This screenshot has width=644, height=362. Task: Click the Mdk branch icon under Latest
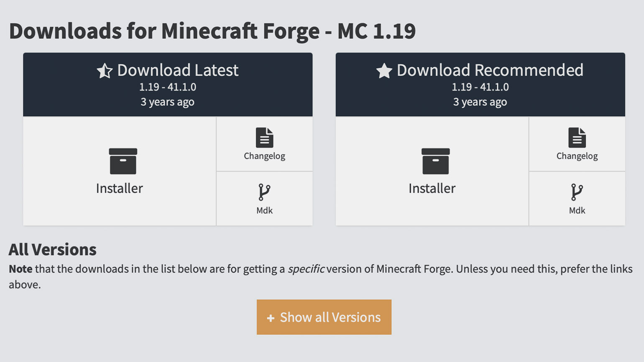click(264, 192)
